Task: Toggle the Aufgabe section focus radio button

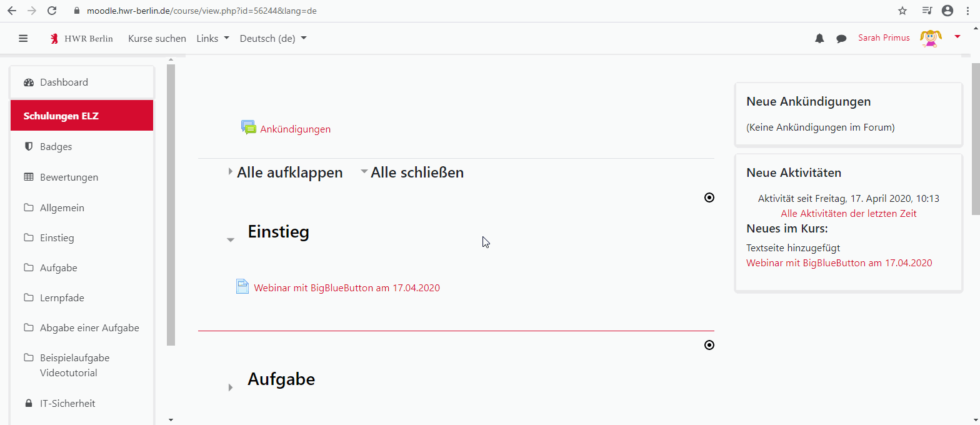Action: coord(709,345)
